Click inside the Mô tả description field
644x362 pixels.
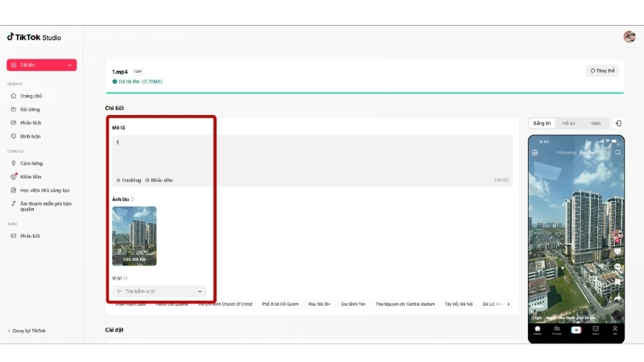[312, 161]
